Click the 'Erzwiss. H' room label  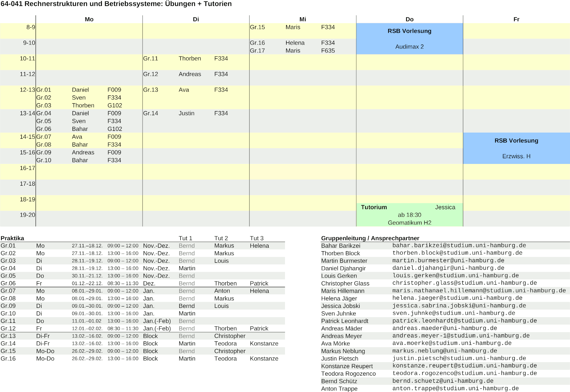click(517, 156)
